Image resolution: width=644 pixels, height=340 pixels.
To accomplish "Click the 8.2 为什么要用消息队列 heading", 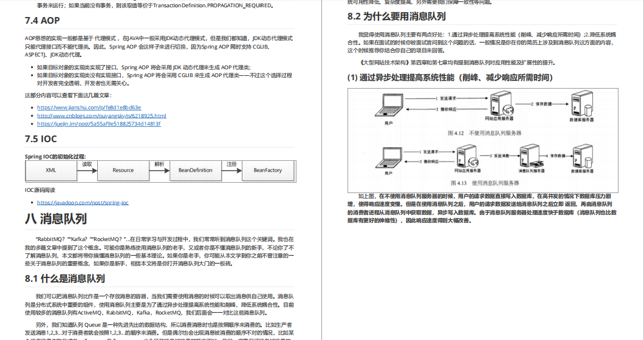I will point(396,16).
